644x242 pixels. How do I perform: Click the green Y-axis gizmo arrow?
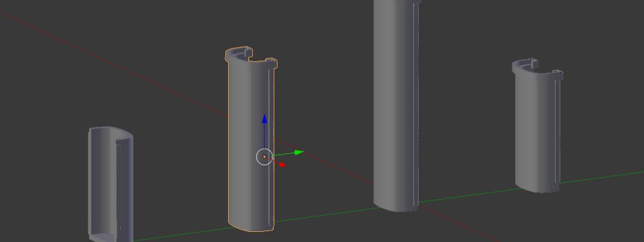299,153
